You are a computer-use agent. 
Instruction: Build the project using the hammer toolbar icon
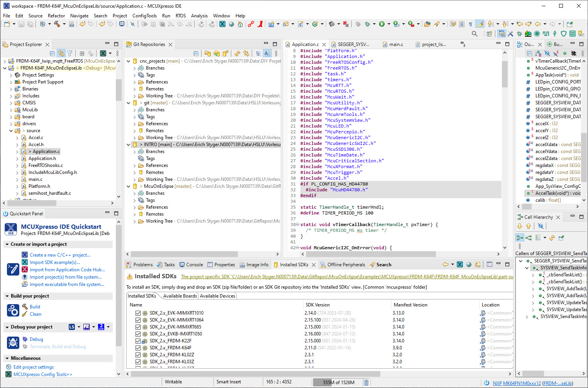tap(57, 24)
